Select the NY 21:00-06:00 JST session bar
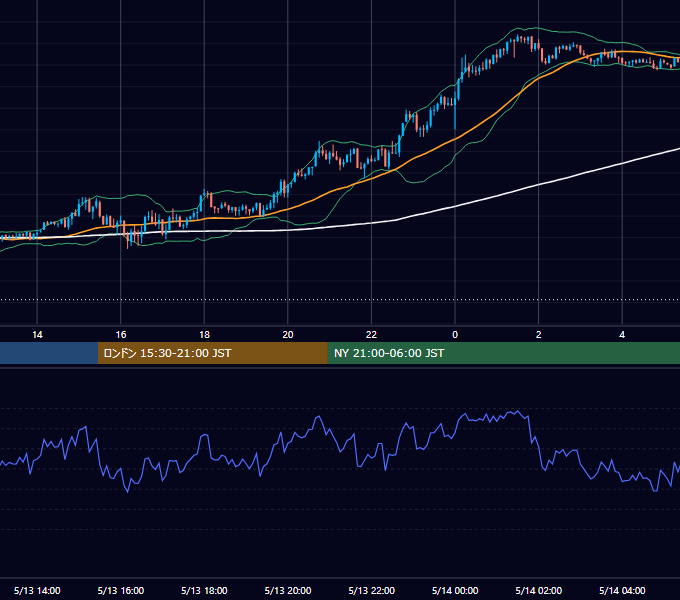 coord(503,353)
